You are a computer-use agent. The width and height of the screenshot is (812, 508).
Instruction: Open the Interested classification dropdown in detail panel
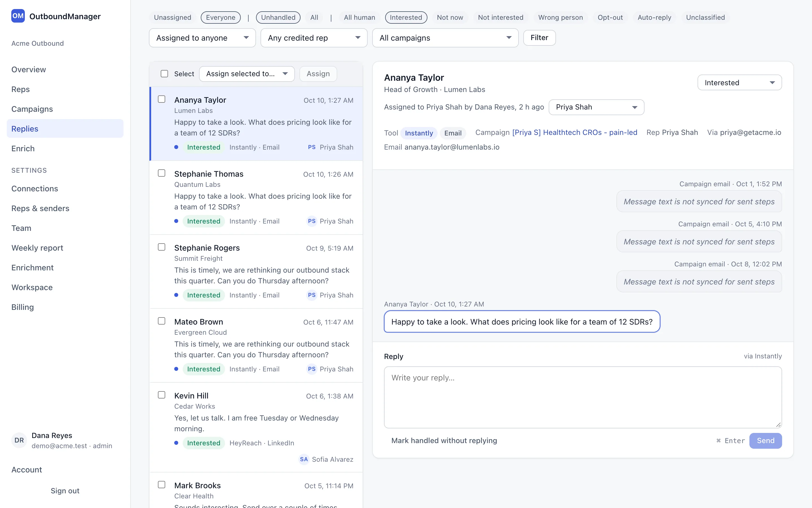coord(740,82)
